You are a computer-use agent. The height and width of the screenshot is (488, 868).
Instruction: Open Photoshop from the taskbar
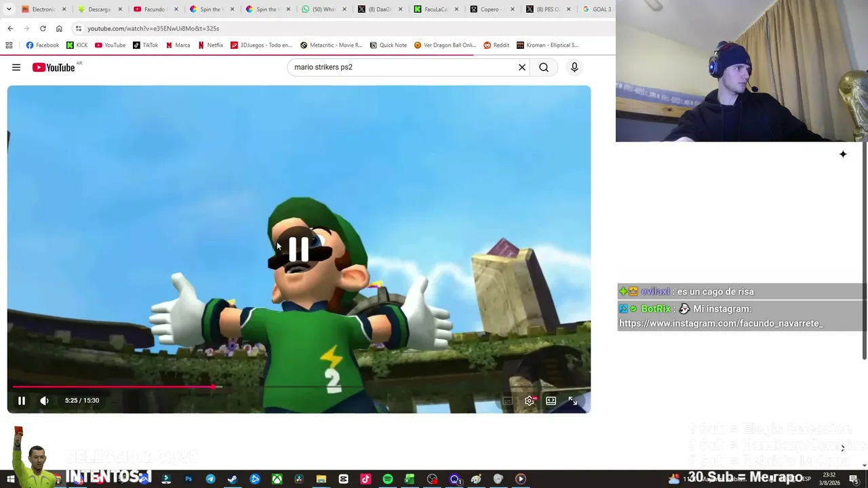tap(189, 479)
